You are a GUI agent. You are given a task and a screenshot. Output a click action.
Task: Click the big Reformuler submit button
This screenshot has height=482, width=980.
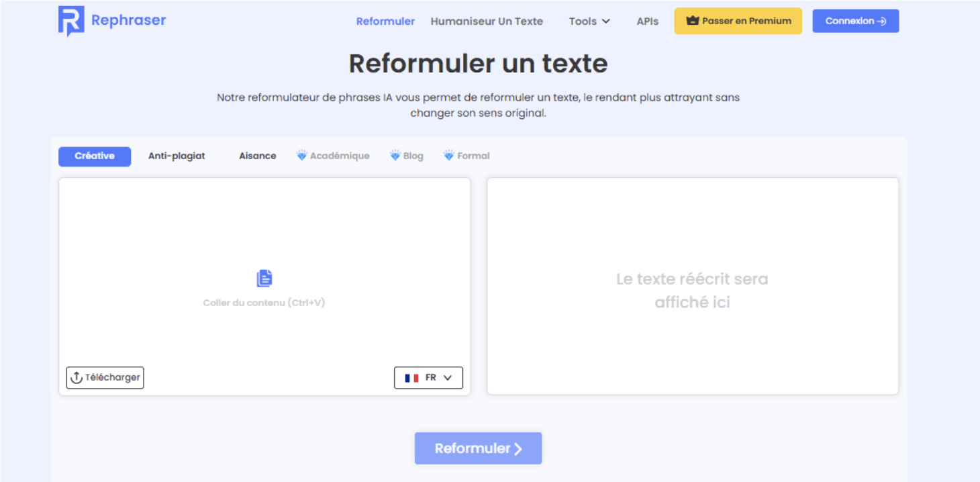478,448
